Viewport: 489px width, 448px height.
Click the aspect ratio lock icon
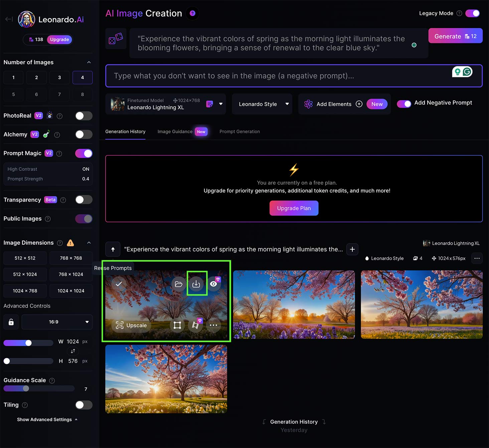click(x=11, y=322)
